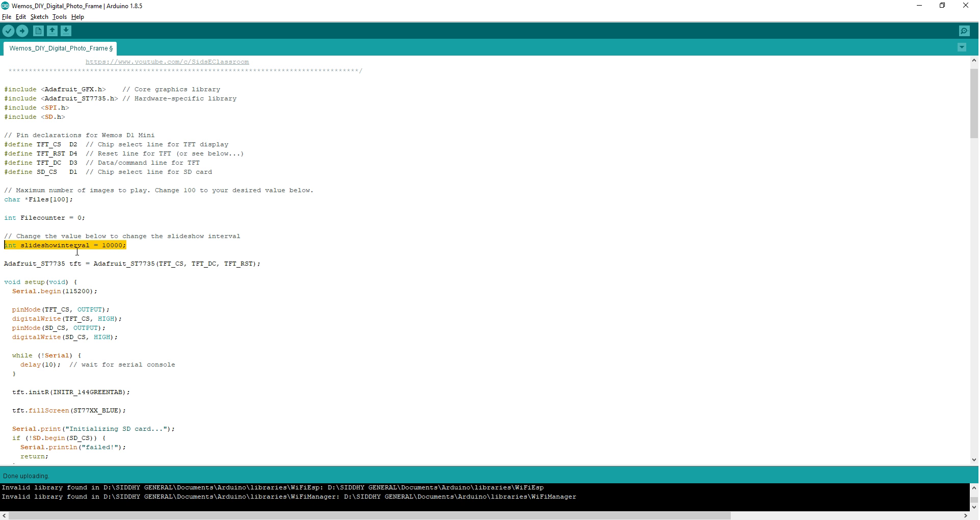Click the if (!SD.begin(SD_CS)) line
Viewport: 980px width, 520px height.
(x=59, y=438)
